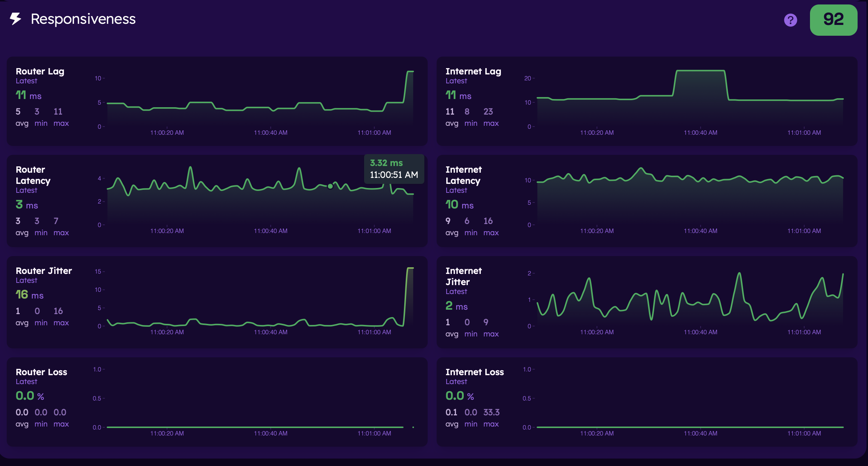Click the Internet Lag min value 8
Screen dimensions: 868x466
[x=467, y=111]
